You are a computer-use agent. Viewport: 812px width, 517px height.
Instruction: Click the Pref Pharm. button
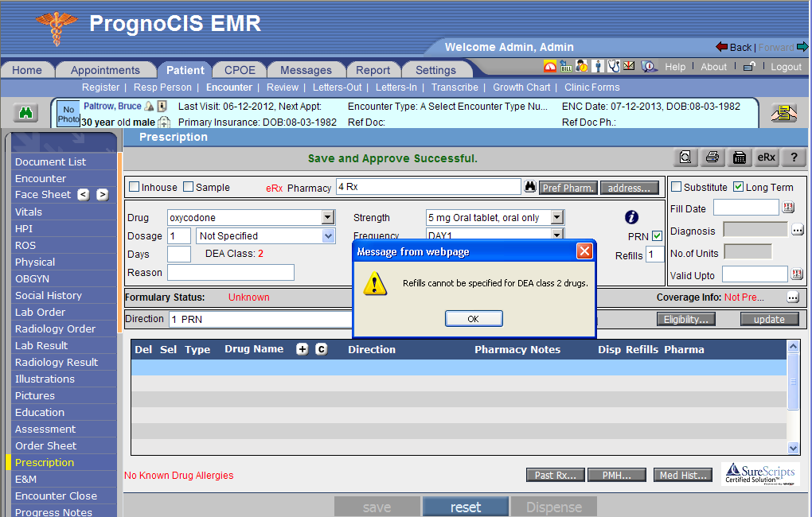(x=568, y=188)
